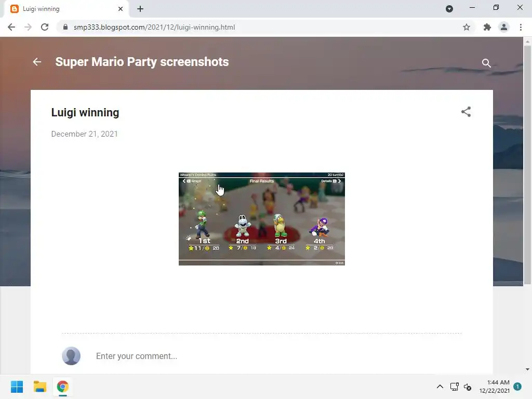Open the tab search dropdown arrow
The image size is (532, 399).
(x=449, y=9)
